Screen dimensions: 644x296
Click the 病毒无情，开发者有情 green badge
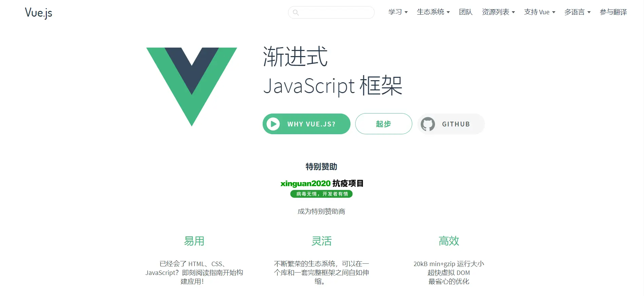click(x=322, y=194)
